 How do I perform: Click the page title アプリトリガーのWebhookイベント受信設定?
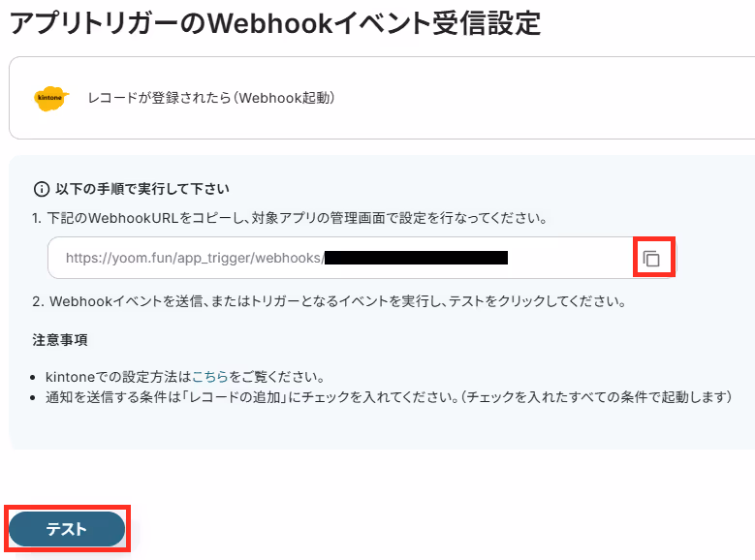point(275,23)
